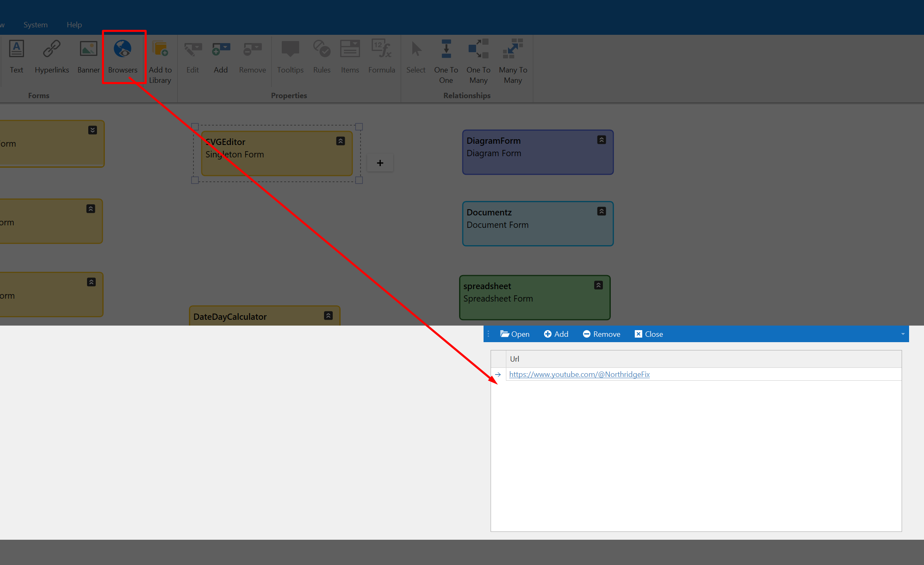This screenshot has width=924, height=565.
Task: Click Add browser URL button
Action: (x=555, y=333)
